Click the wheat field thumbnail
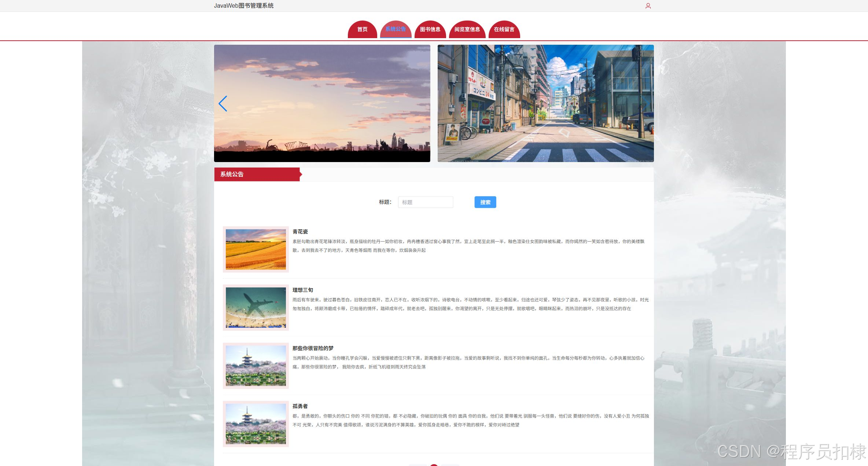Viewport: 868px width, 466px height. 256,249
